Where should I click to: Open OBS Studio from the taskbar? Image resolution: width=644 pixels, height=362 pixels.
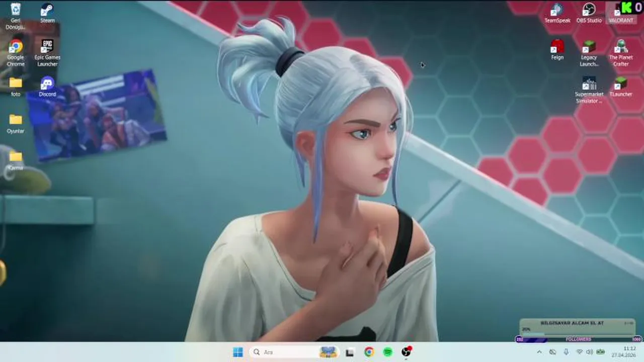pyautogui.click(x=407, y=351)
